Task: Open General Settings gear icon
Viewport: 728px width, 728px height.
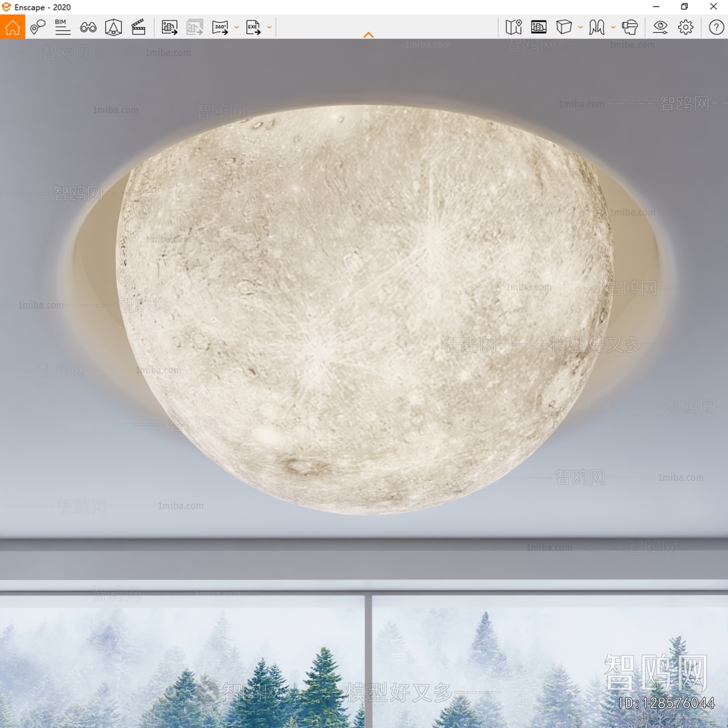Action: [686, 27]
